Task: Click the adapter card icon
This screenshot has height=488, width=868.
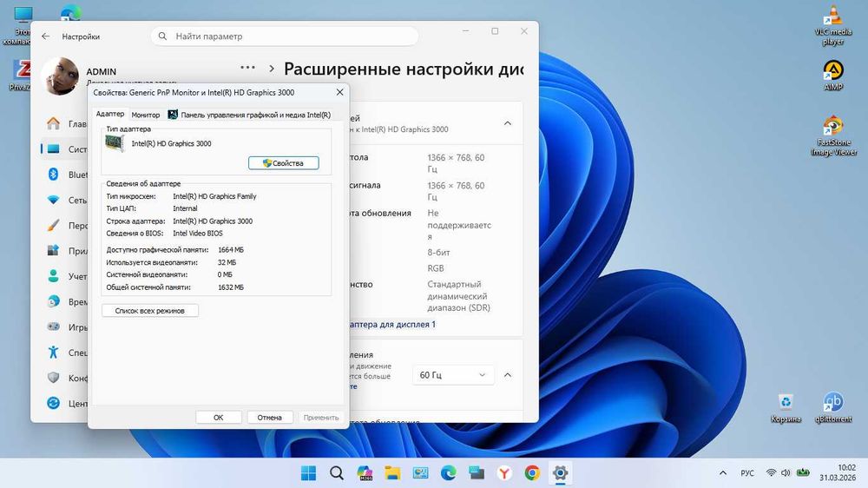Action: (115, 143)
